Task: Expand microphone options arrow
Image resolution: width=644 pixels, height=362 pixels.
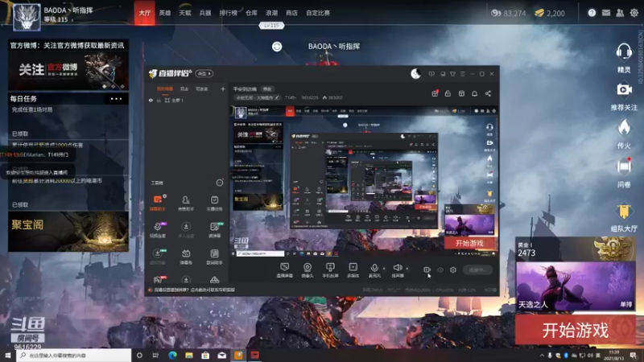Action: click(384, 269)
